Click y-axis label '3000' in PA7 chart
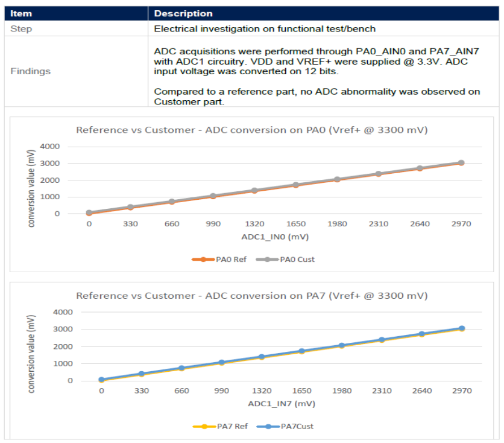 click(63, 329)
